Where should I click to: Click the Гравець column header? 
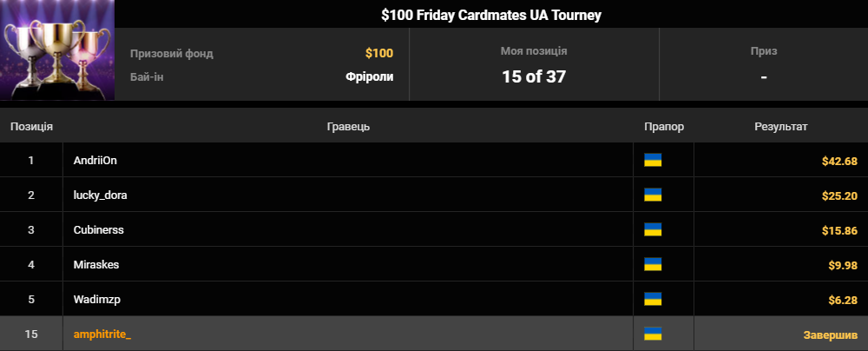pyautogui.click(x=348, y=127)
